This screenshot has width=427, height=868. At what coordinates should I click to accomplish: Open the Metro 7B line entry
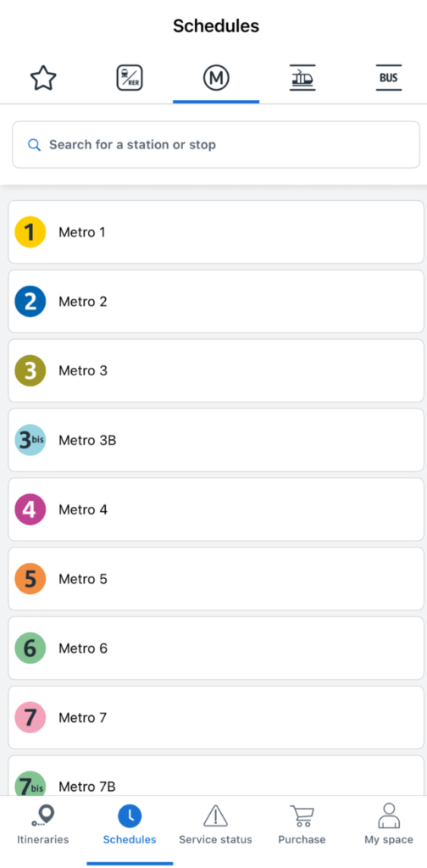(x=216, y=776)
